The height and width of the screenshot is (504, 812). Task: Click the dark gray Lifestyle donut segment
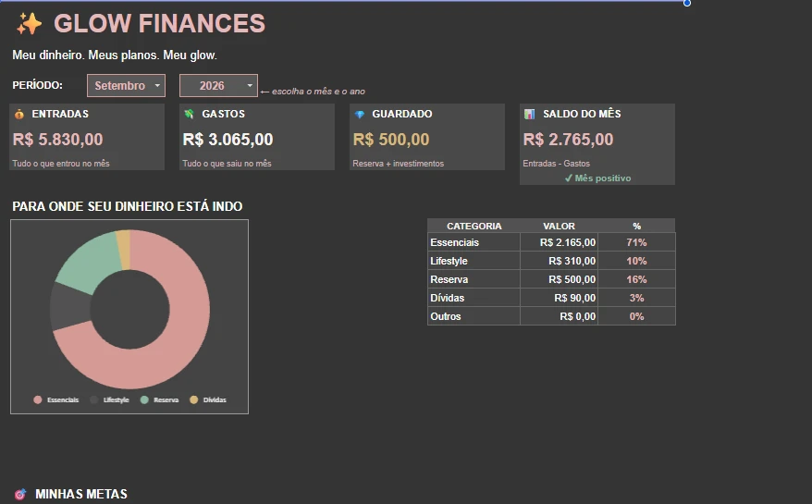coord(70,307)
